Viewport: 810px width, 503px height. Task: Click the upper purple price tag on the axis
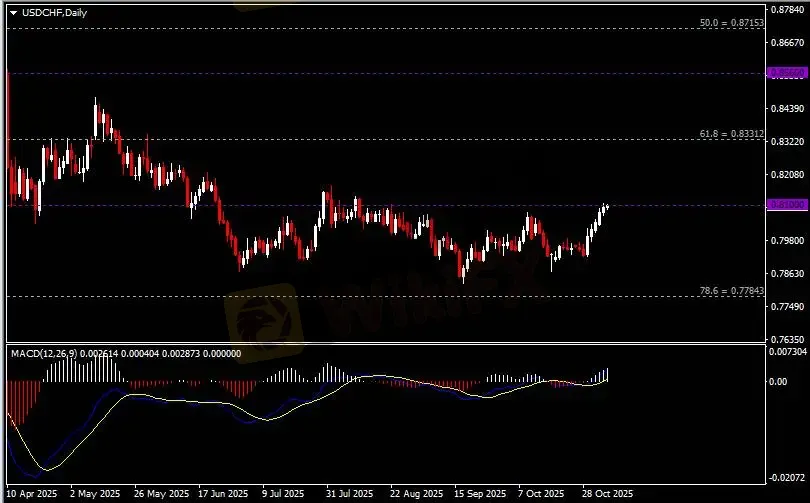tap(787, 73)
